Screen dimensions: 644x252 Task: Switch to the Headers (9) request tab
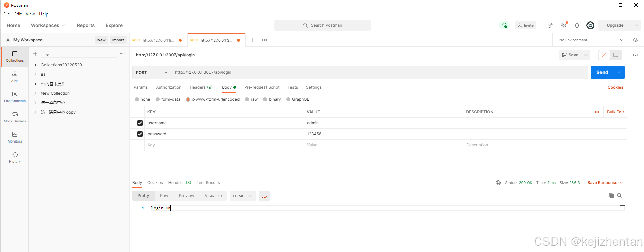pos(201,87)
